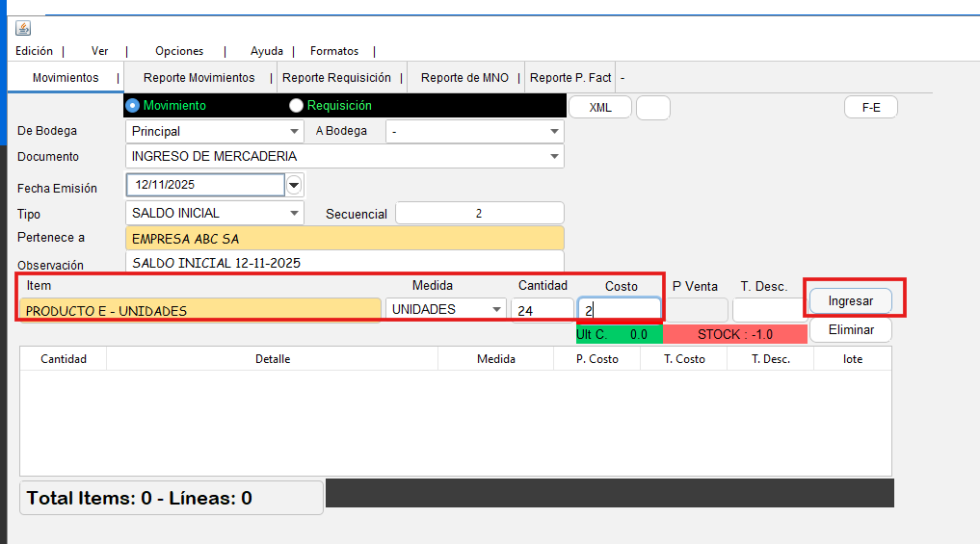Open the date picker next to Fecha Emisión
This screenshot has width=980, height=544.
click(x=294, y=184)
